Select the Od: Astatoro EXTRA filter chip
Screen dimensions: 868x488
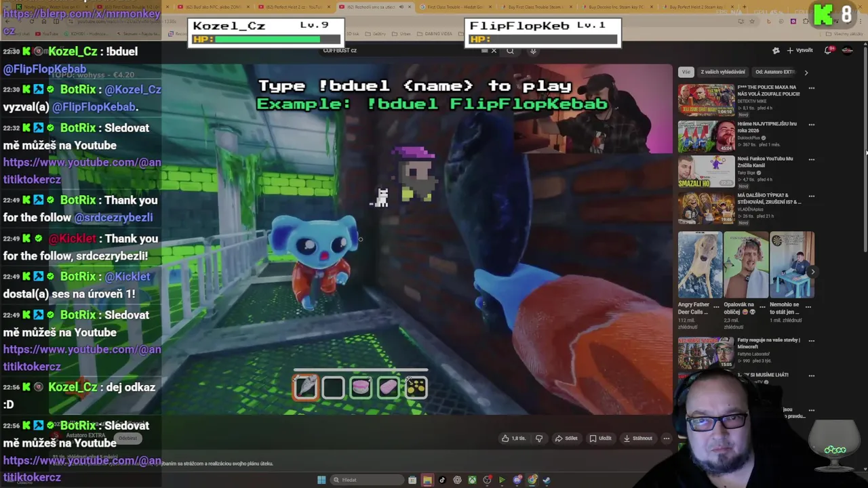(x=774, y=72)
